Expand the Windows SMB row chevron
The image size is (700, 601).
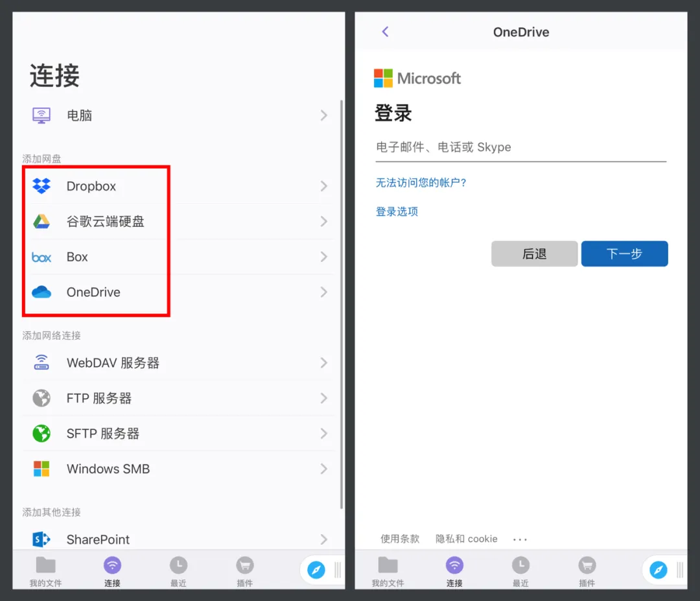[324, 469]
